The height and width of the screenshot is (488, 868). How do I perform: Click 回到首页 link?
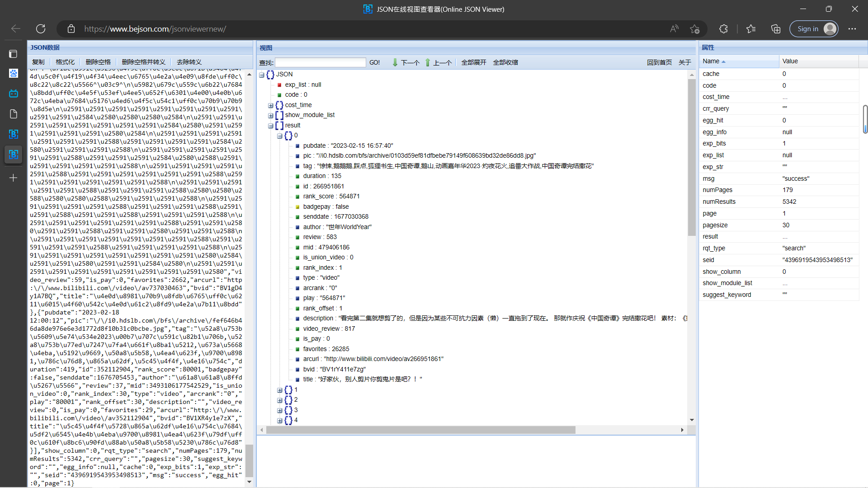click(659, 62)
